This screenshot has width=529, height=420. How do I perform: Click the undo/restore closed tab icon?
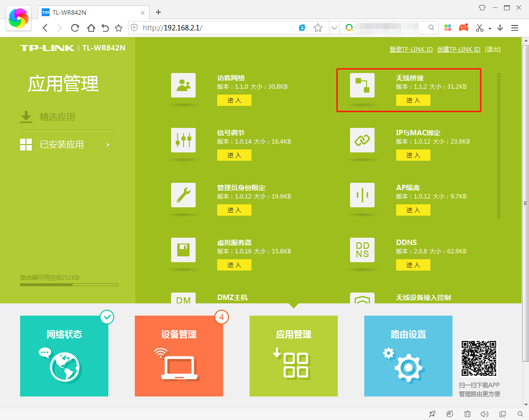(x=105, y=28)
